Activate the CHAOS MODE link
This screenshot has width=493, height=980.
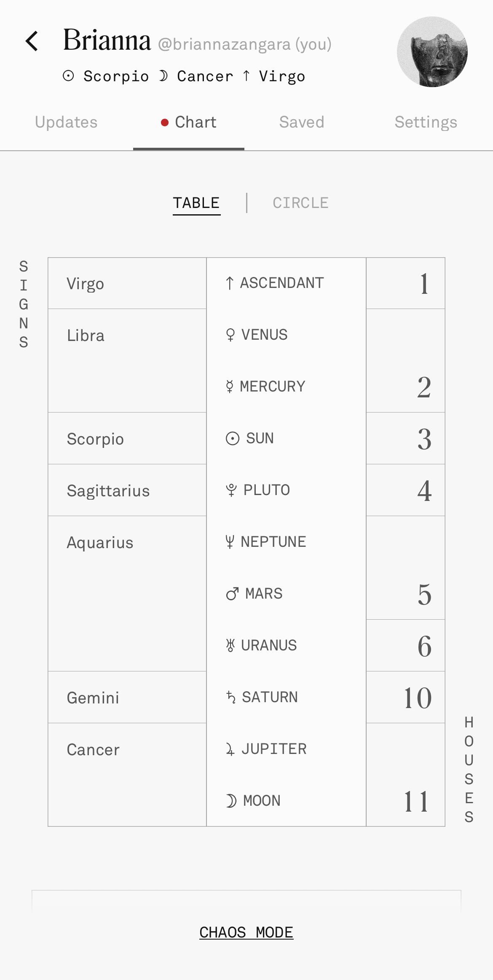[246, 932]
